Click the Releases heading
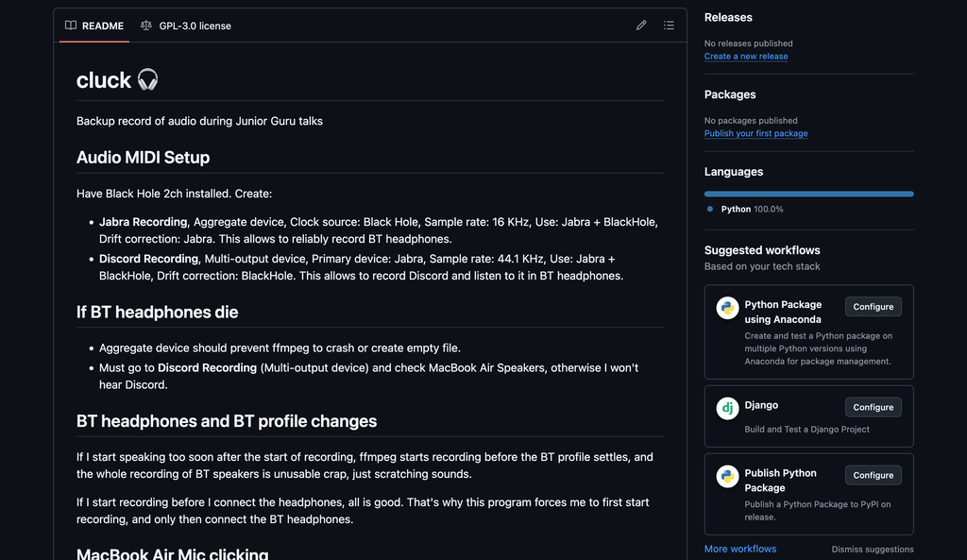This screenshot has height=560, width=967. coord(728,17)
